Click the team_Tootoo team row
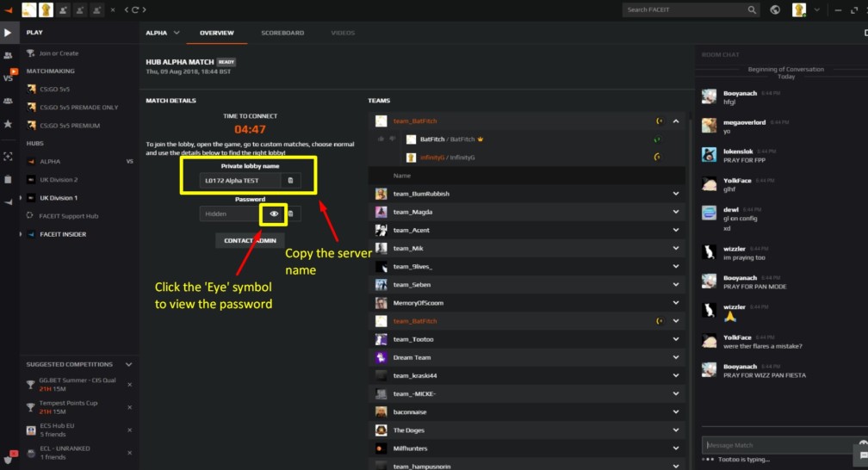This screenshot has width=868, height=470. click(526, 339)
